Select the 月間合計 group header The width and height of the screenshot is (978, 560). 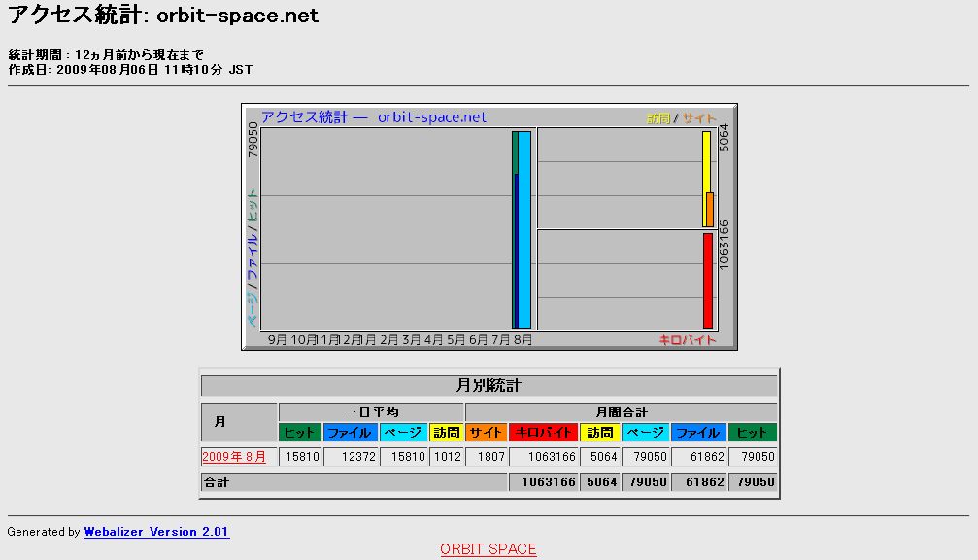[621, 412]
